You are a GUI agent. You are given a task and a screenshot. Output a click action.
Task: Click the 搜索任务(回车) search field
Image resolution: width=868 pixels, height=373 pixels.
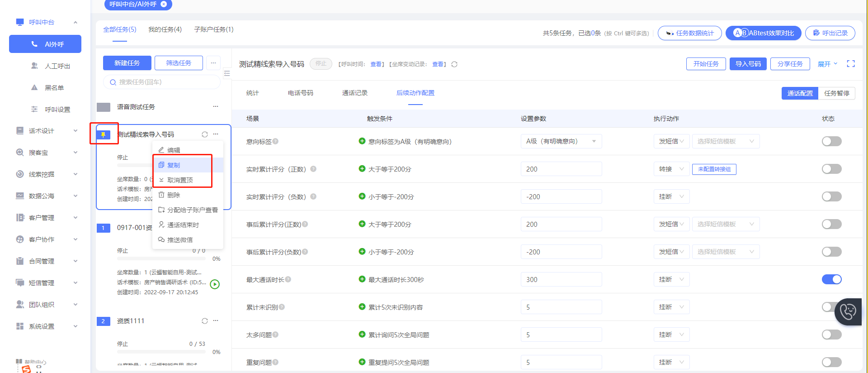pos(162,82)
